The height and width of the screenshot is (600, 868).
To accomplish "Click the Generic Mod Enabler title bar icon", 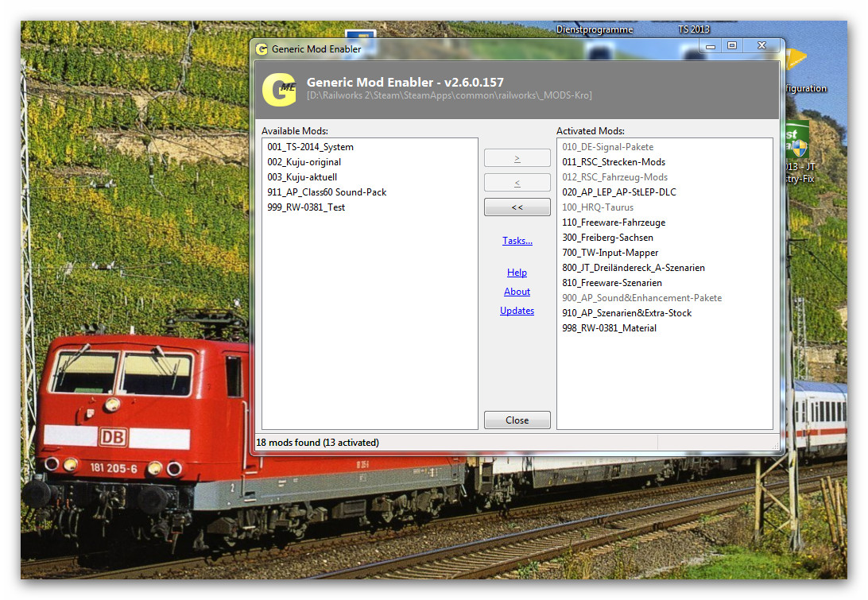I will 262,49.
